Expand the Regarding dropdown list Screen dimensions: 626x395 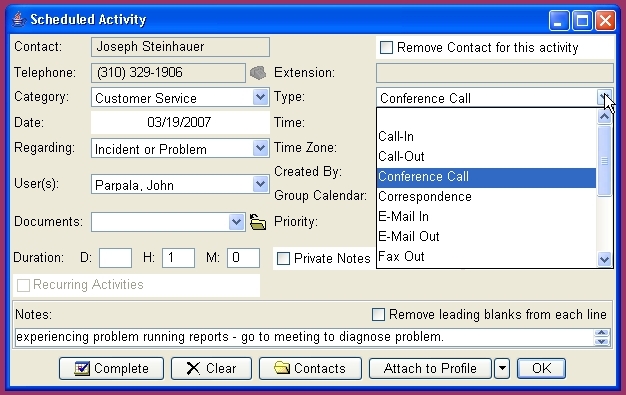tap(260, 148)
